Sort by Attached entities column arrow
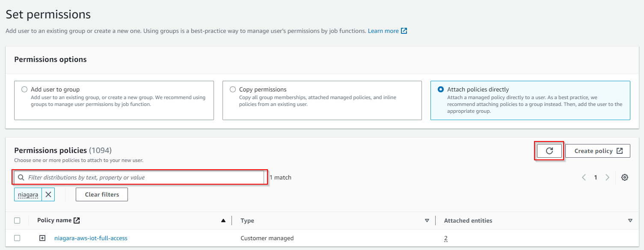Screen dimensions: 644x250 pyautogui.click(x=630, y=221)
